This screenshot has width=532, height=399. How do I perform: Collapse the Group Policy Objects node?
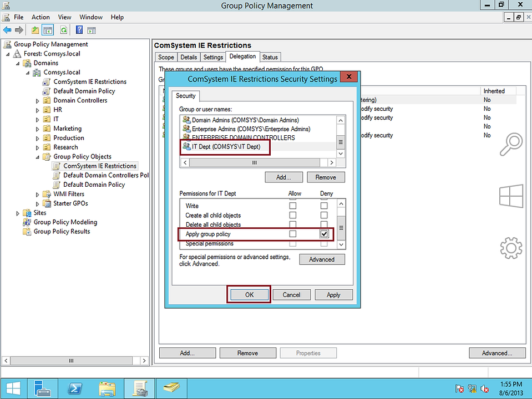pos(37,157)
